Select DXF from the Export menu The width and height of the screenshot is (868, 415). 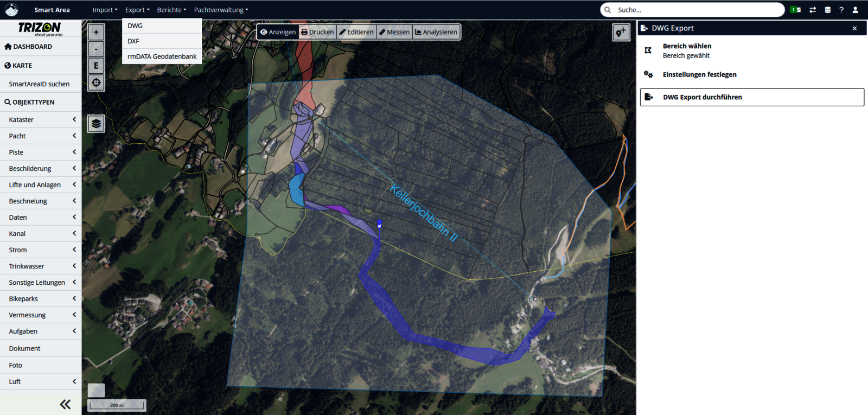pos(133,41)
